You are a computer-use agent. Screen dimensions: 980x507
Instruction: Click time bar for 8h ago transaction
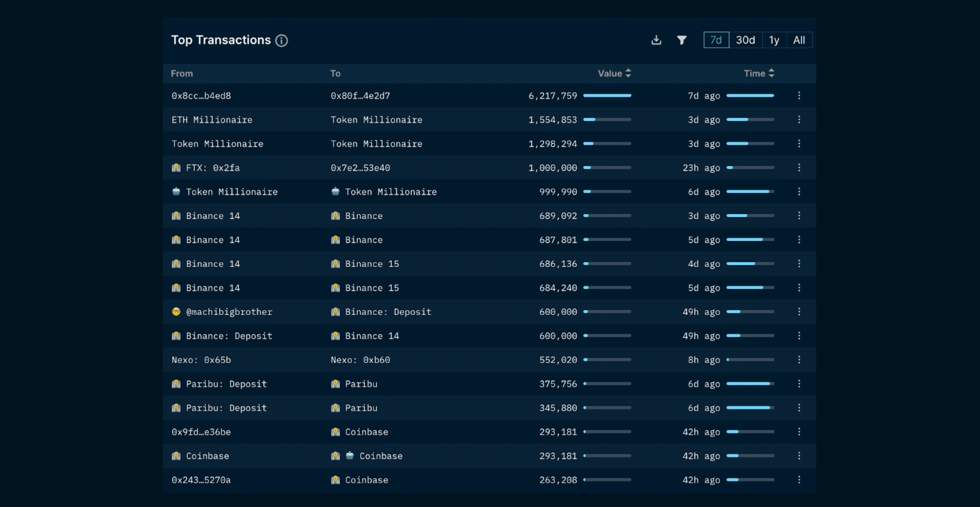(750, 360)
